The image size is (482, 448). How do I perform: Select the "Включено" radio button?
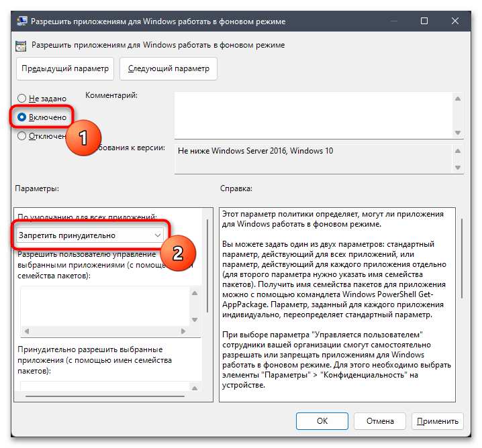(x=22, y=117)
